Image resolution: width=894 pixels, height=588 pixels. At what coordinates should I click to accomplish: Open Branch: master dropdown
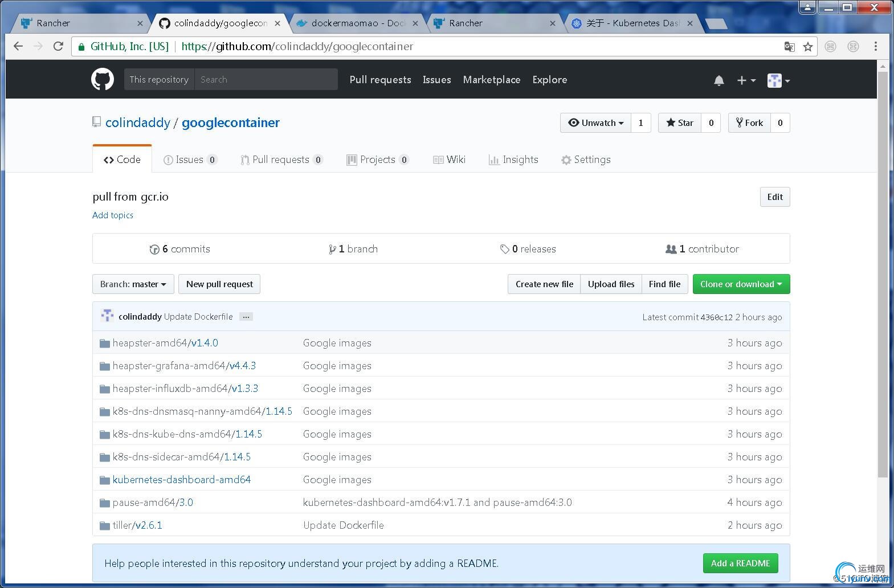pyautogui.click(x=133, y=284)
